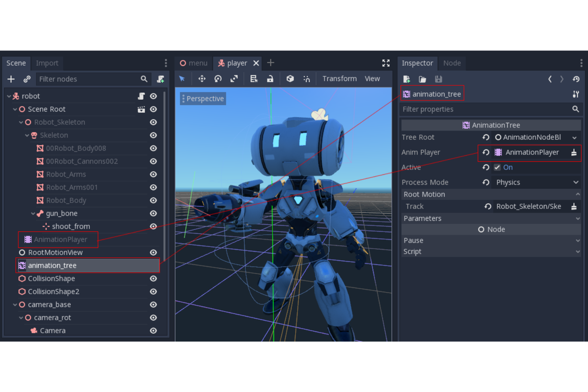Open the View menu in the viewport
The image size is (588, 392).
click(372, 78)
